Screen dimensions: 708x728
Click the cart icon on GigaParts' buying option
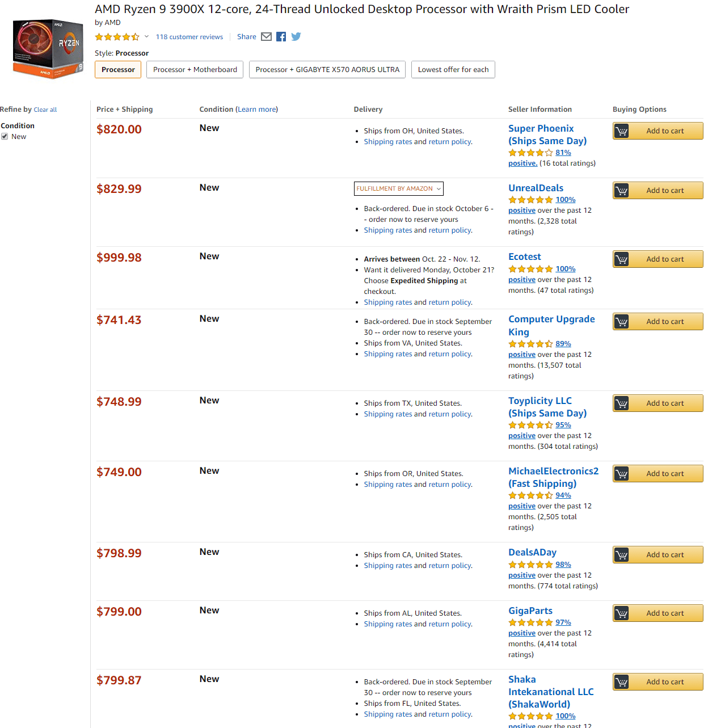tap(621, 613)
